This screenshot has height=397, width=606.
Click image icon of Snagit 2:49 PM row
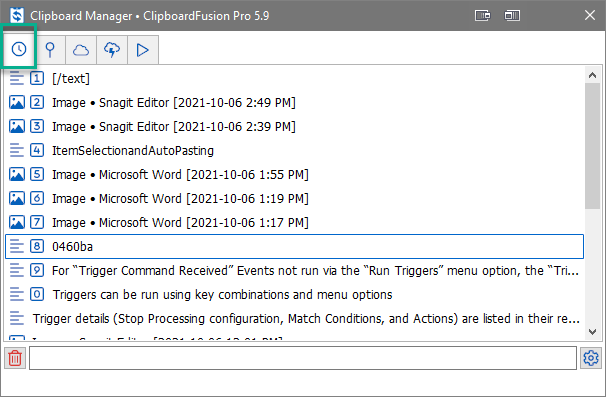click(17, 102)
